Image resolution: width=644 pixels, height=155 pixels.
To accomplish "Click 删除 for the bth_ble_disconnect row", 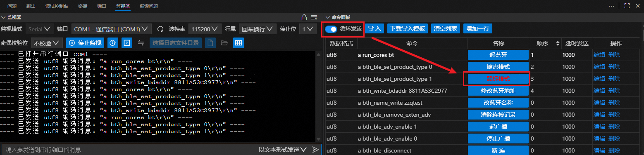I will point(614,150).
